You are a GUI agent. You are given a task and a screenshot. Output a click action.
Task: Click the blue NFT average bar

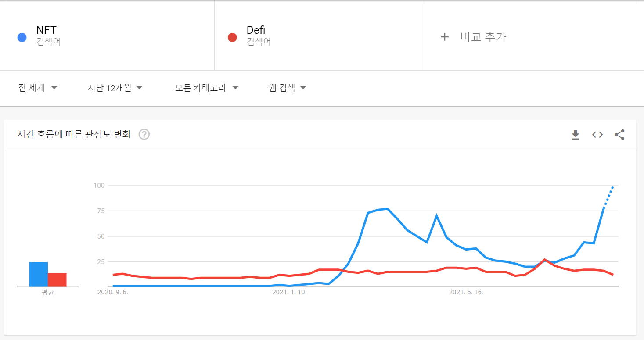coord(38,275)
